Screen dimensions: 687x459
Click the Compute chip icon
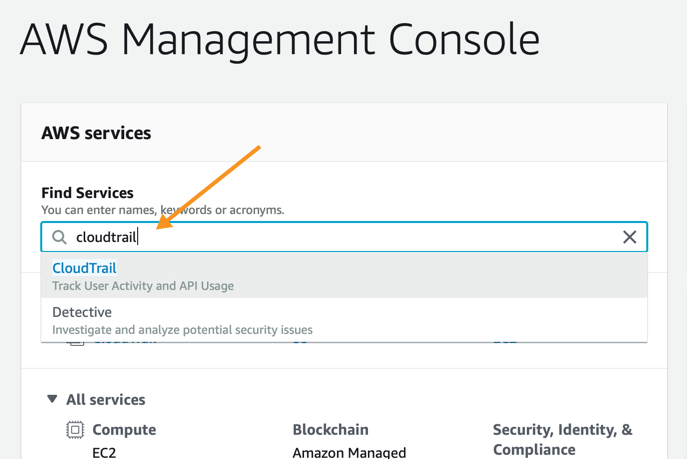[x=75, y=430]
